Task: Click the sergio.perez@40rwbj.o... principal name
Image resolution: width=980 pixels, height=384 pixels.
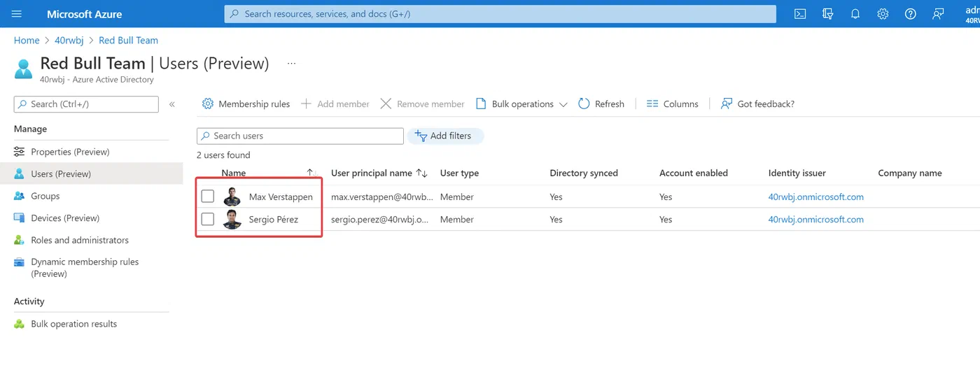Action: pyautogui.click(x=380, y=219)
